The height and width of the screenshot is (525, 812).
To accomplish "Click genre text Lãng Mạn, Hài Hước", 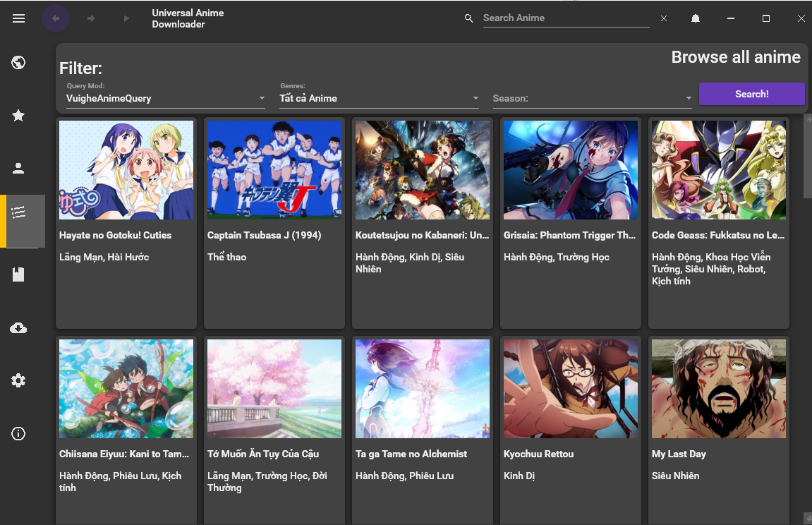I will (x=104, y=257).
